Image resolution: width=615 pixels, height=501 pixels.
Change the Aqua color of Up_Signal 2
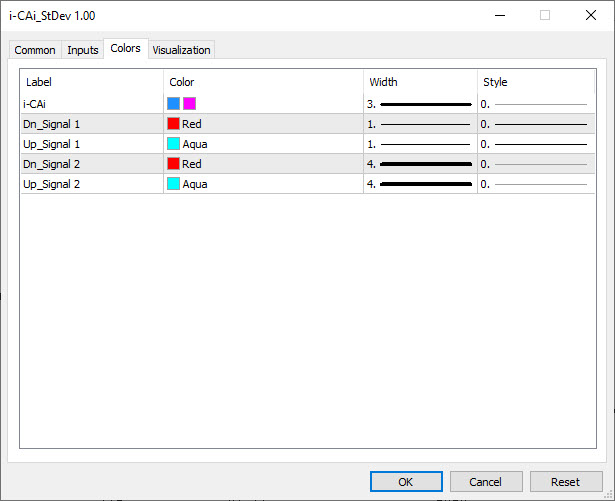(x=173, y=184)
